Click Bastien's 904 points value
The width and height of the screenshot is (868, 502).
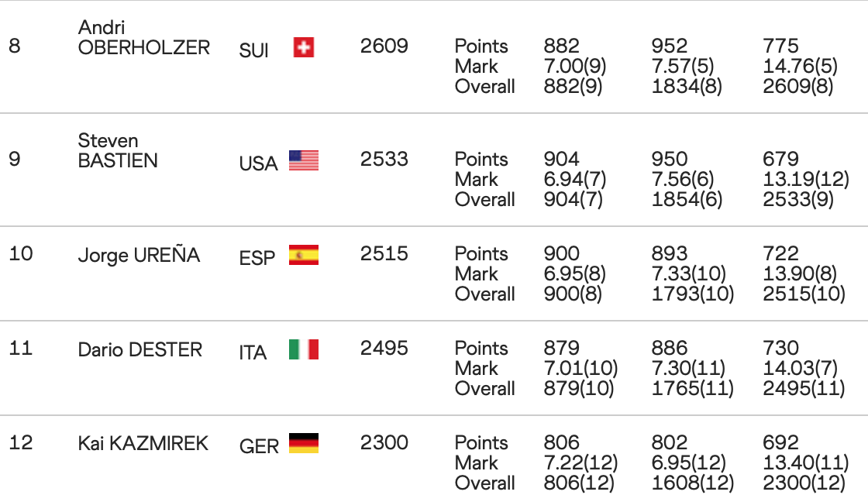(x=561, y=159)
